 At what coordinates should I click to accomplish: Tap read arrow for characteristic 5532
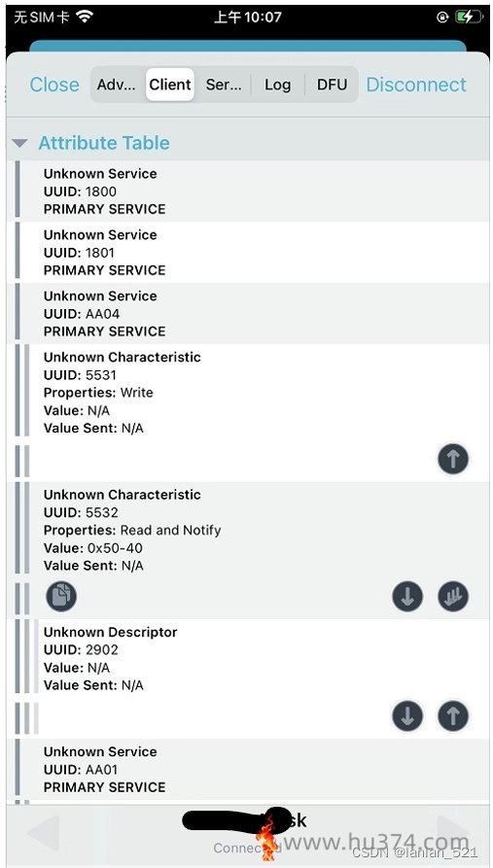click(x=407, y=596)
